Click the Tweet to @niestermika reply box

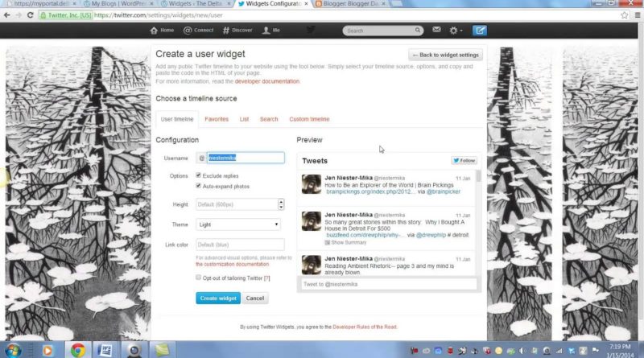pyautogui.click(x=389, y=284)
